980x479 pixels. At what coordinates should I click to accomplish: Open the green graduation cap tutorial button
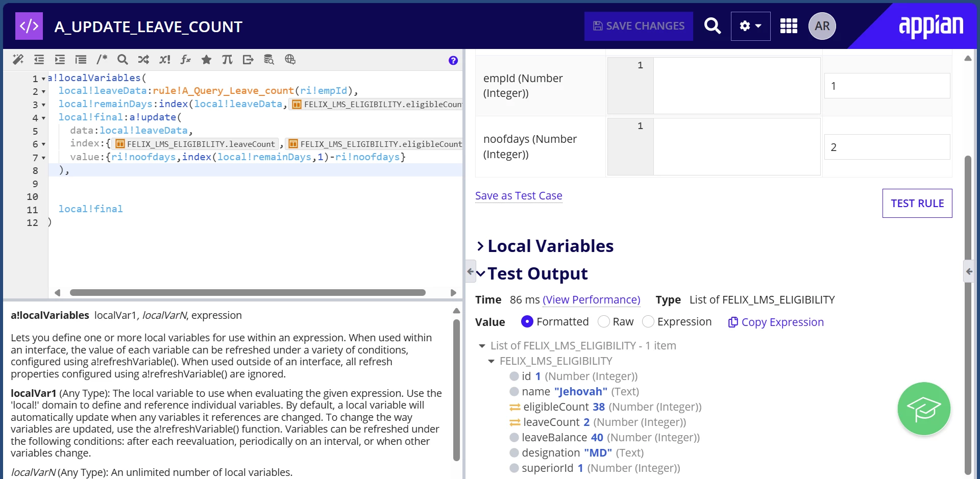(x=924, y=409)
